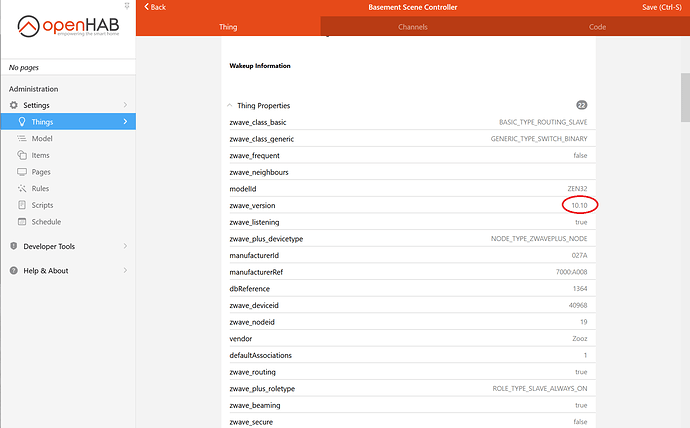Click the pin sidebar icon above logo

point(127,6)
